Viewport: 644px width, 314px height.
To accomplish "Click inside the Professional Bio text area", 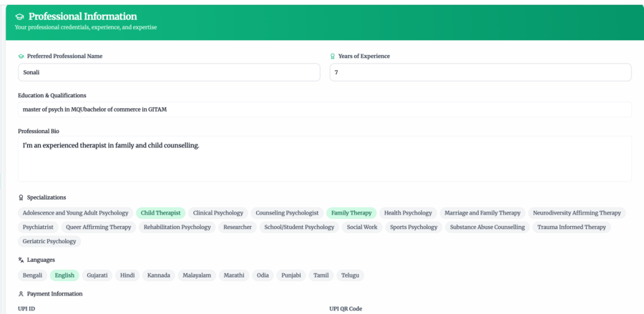I will click(x=324, y=159).
